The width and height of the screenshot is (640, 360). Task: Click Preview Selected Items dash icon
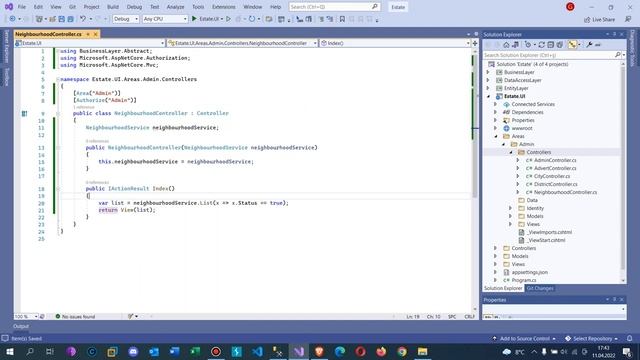click(598, 45)
